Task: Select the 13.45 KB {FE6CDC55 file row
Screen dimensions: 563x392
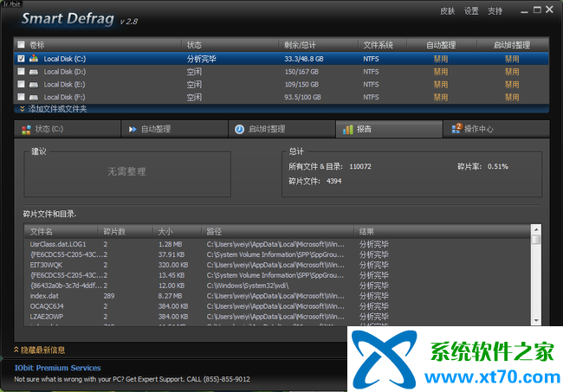Action: (x=277, y=275)
